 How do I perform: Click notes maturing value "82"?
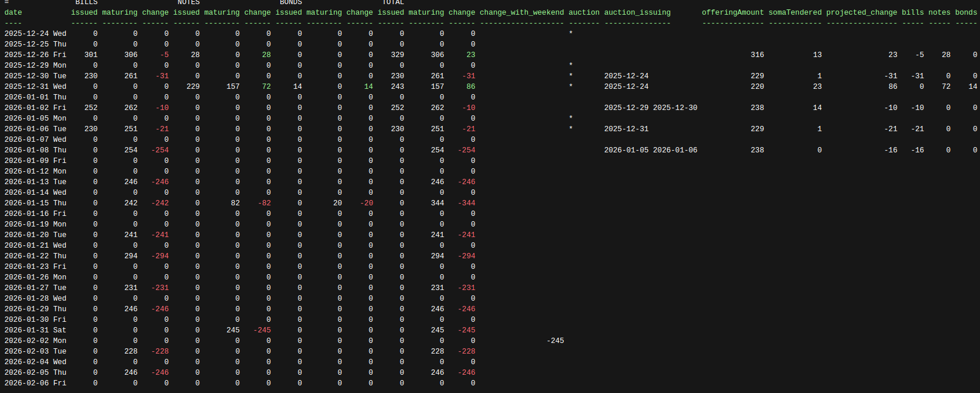(235, 203)
